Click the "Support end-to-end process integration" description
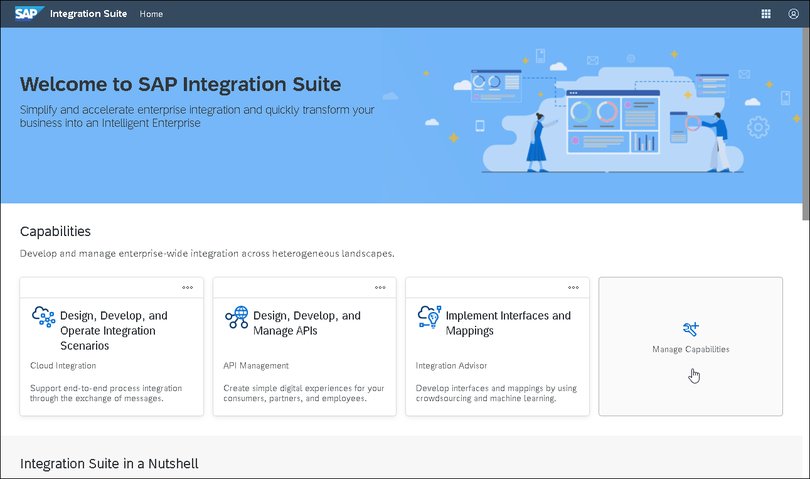The width and height of the screenshot is (810, 479). click(x=106, y=393)
